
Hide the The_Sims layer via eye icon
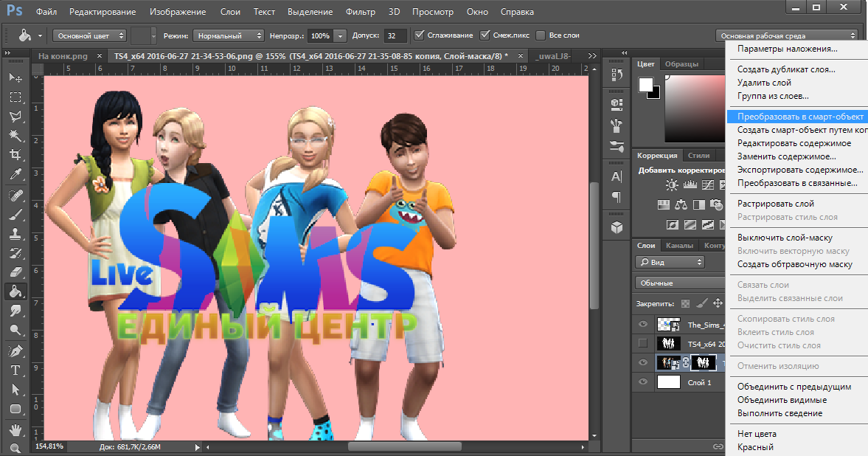coord(642,325)
